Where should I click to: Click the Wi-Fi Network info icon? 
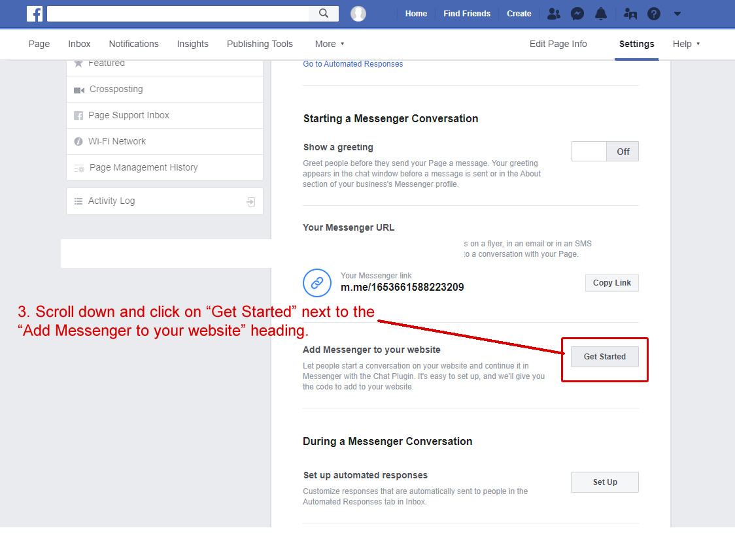point(78,141)
